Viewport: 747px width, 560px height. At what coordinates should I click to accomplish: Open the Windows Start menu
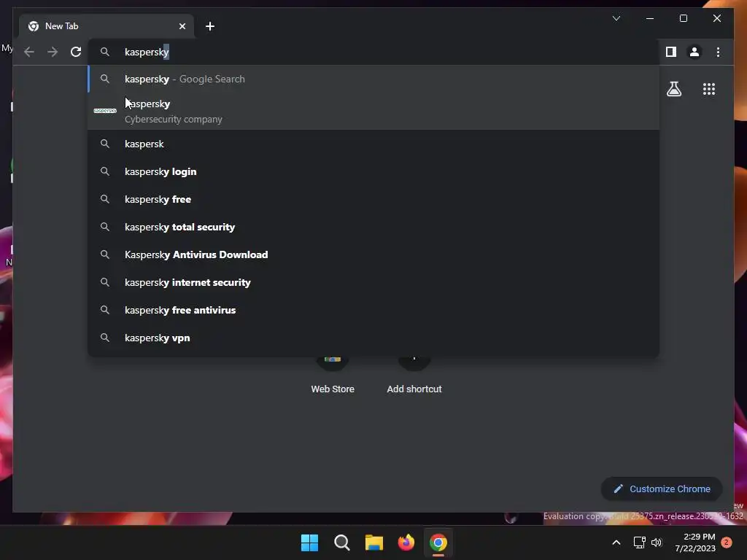coord(309,542)
